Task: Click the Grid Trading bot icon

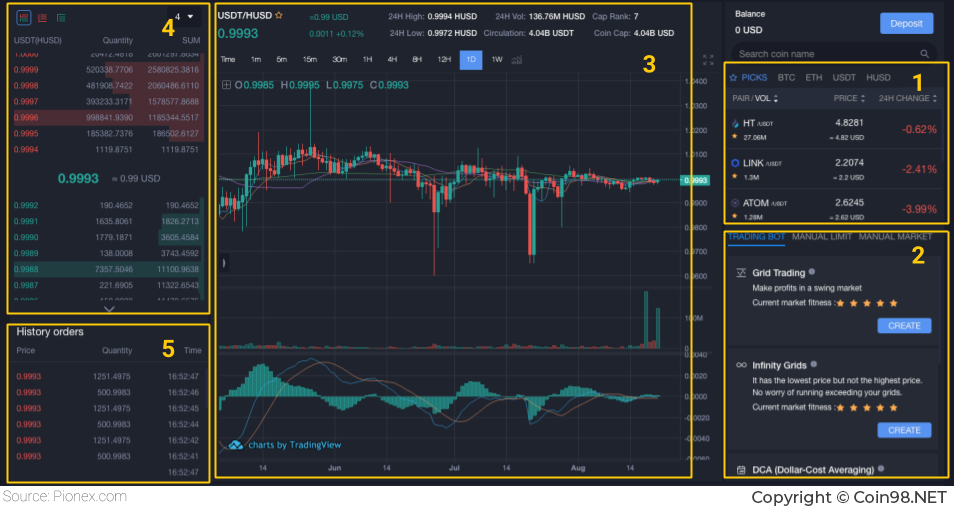Action: (741, 273)
